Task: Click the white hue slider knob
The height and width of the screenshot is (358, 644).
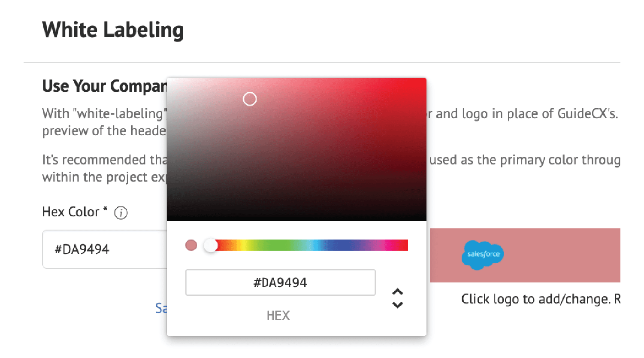Action: tap(211, 246)
